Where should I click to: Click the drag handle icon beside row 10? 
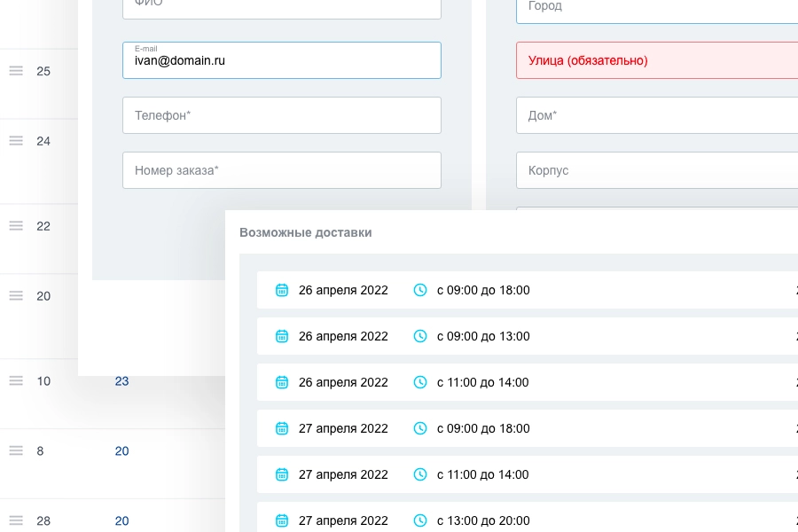16,380
